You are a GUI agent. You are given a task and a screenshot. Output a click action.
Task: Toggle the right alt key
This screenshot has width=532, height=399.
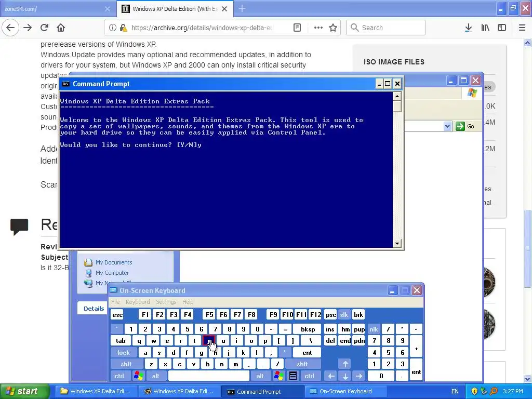click(260, 376)
